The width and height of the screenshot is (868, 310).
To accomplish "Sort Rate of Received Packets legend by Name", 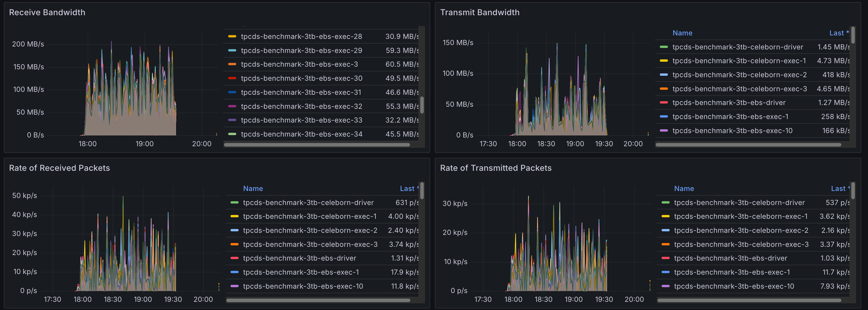I will (253, 189).
